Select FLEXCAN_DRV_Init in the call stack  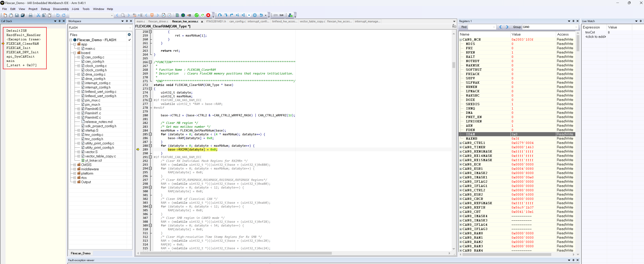coord(22,52)
